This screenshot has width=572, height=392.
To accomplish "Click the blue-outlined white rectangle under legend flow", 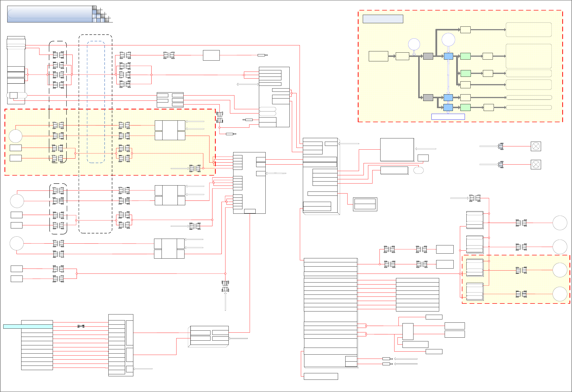I will 448,117.
